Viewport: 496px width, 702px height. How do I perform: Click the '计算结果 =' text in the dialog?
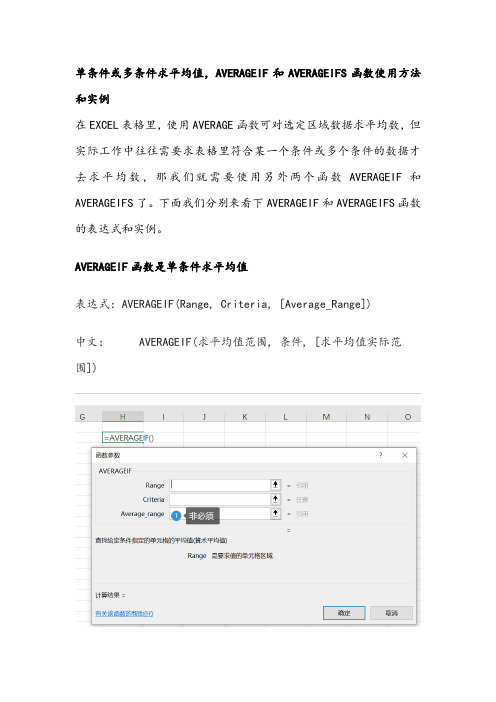[110, 595]
